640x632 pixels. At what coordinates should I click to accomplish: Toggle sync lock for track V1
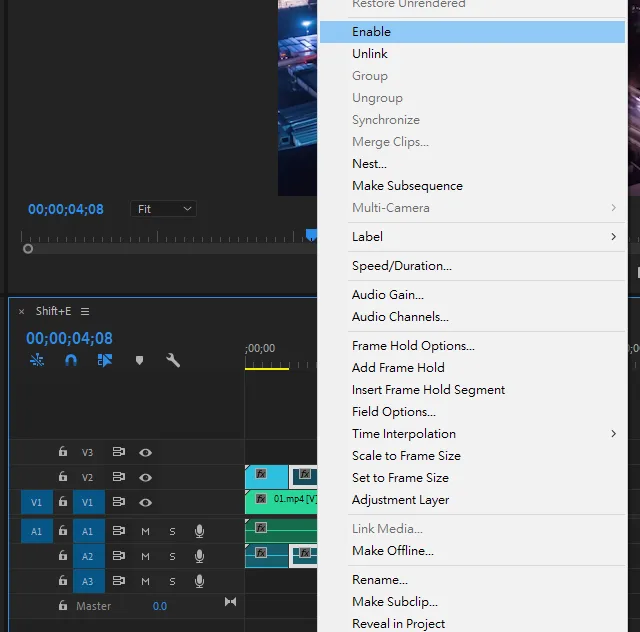click(x=119, y=502)
